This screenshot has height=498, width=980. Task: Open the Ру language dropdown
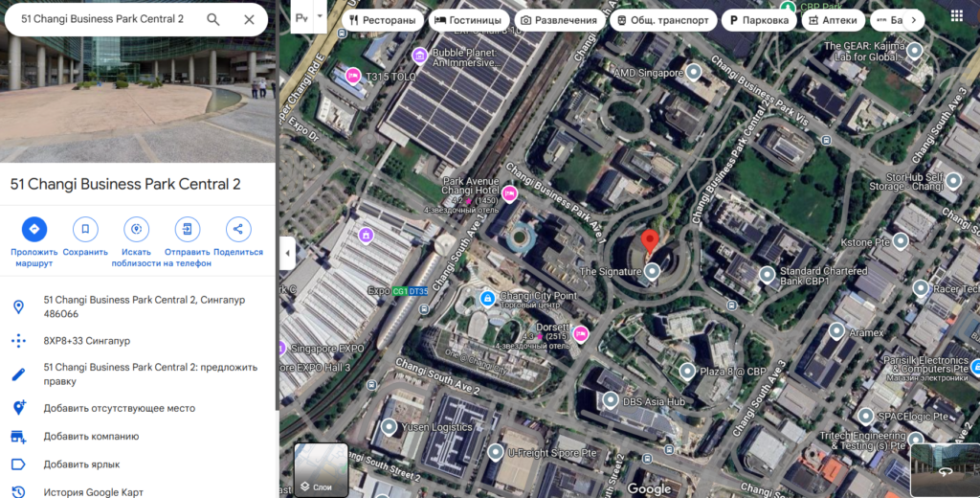click(x=308, y=17)
